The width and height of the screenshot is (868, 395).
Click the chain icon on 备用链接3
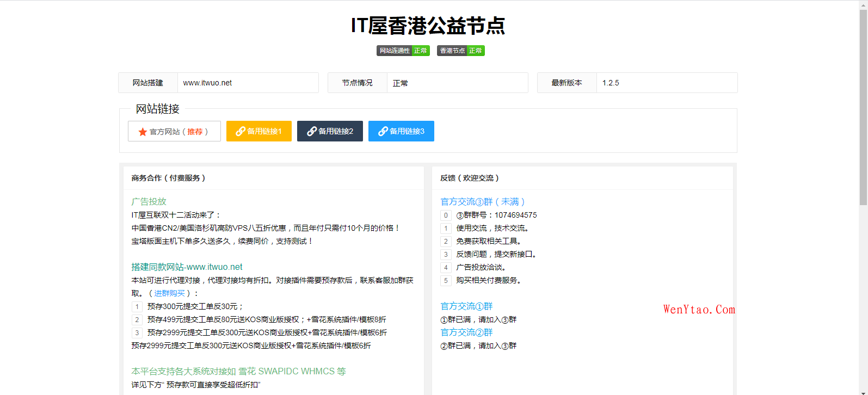pyautogui.click(x=383, y=131)
